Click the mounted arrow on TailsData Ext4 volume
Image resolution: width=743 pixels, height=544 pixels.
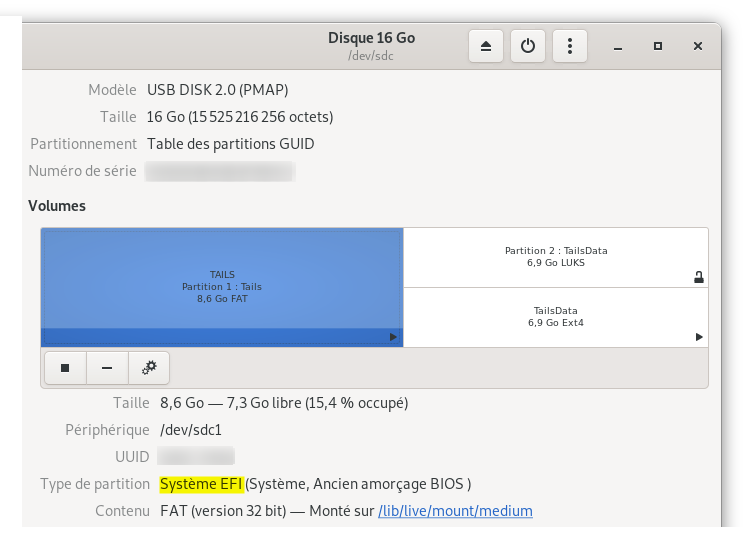(699, 337)
